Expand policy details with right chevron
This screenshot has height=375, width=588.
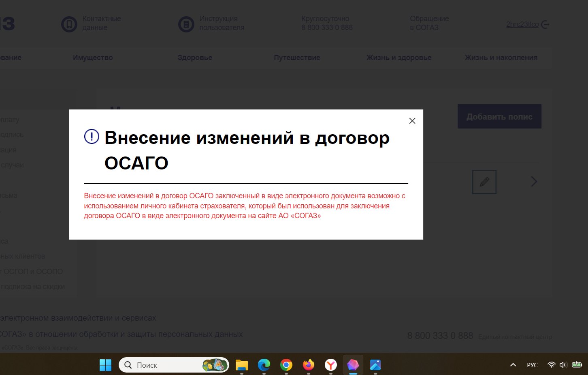[x=534, y=181]
